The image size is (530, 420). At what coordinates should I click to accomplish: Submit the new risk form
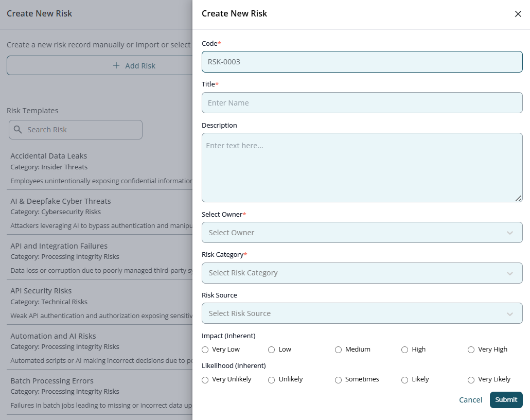click(x=506, y=399)
